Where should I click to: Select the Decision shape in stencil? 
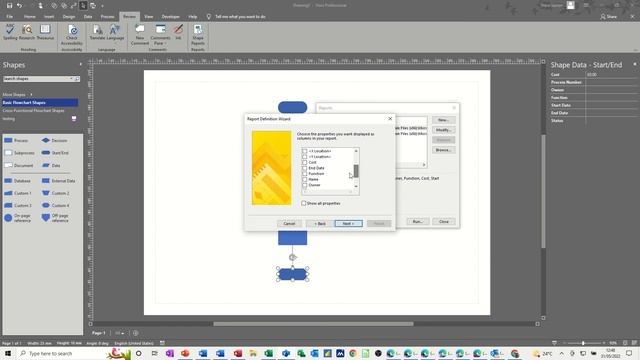(55, 140)
